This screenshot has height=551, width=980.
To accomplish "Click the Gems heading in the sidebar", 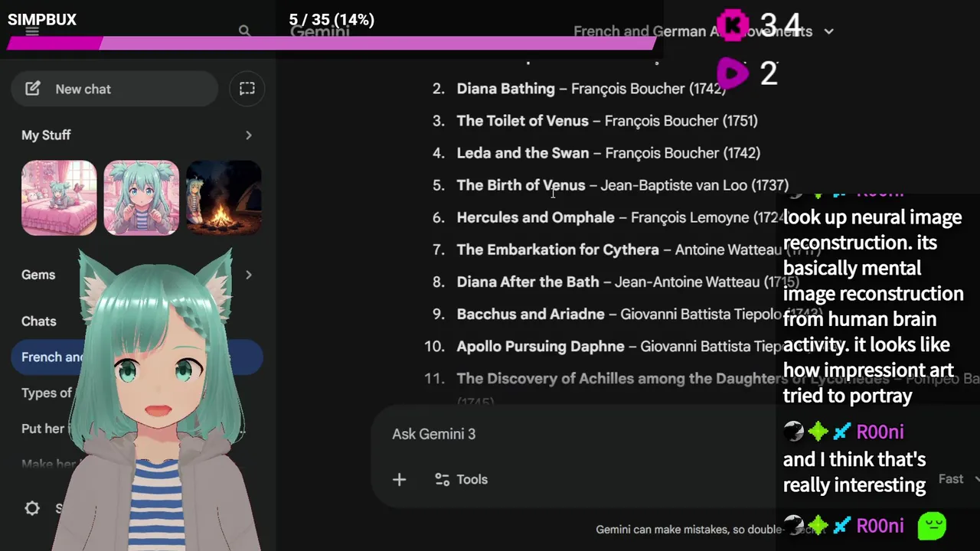I will 38,275.
